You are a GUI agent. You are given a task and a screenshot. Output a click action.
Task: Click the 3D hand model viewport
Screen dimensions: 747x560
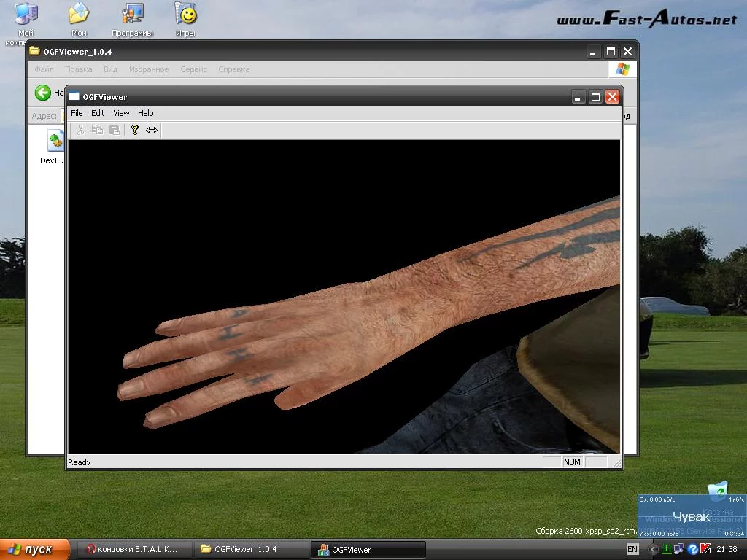[344, 296]
